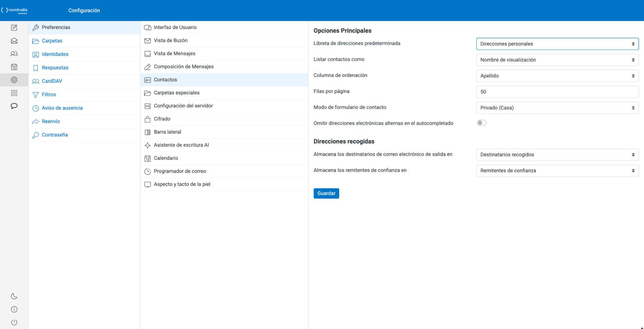This screenshot has width=644, height=329.
Task: Open the calendar icon in left sidebar
Action: point(14,67)
